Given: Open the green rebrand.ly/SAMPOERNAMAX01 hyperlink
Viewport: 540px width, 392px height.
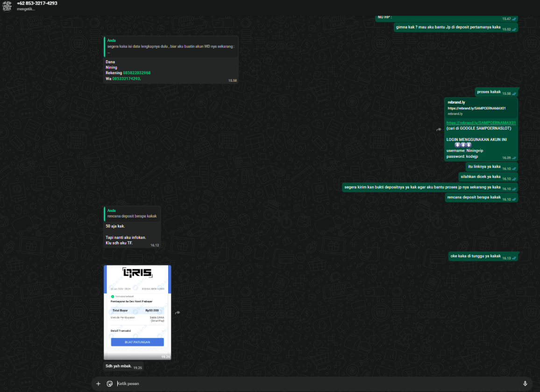Looking at the screenshot, I should 481,123.
